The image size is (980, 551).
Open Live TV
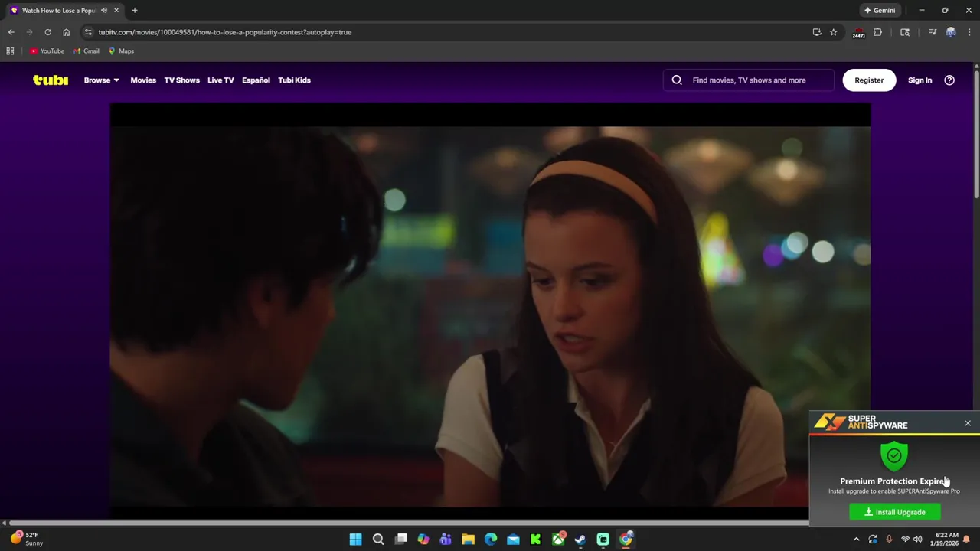[x=220, y=80]
